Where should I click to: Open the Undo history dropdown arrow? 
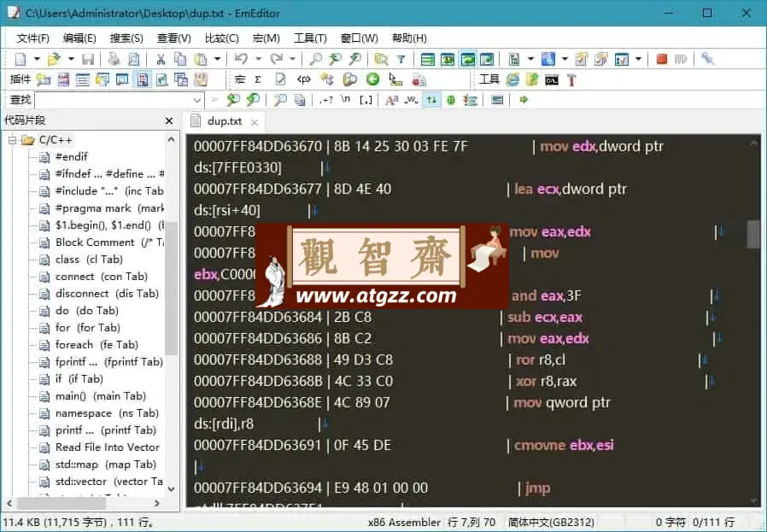click(258, 59)
